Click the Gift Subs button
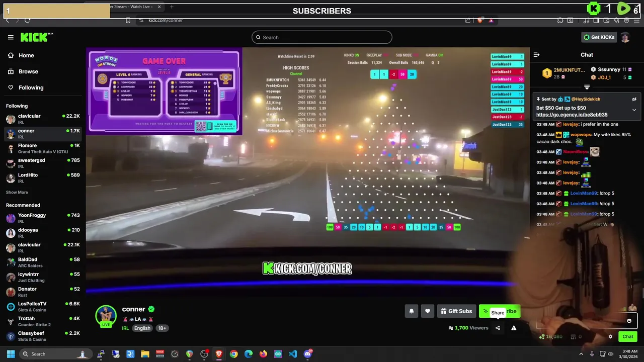Image resolution: width=644 pixels, height=362 pixels. coord(456,311)
